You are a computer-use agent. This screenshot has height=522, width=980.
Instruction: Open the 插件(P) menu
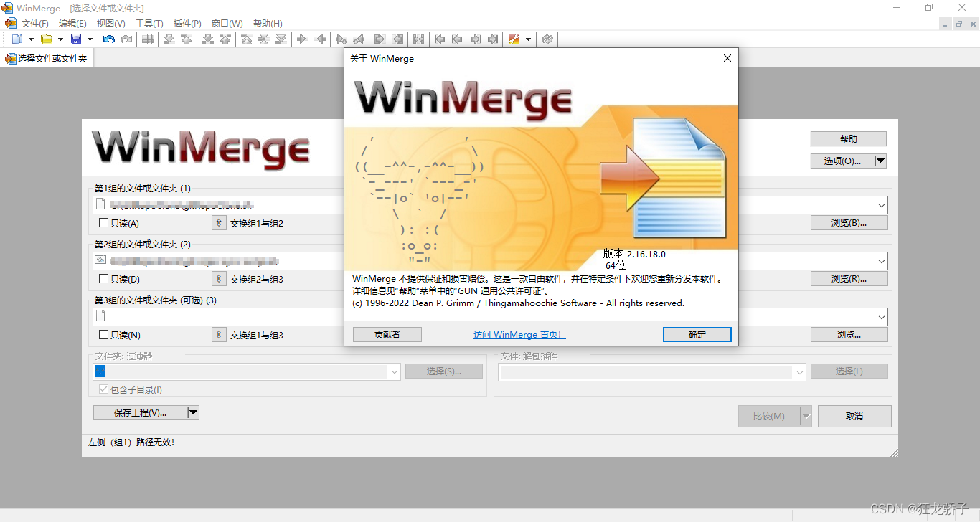187,23
